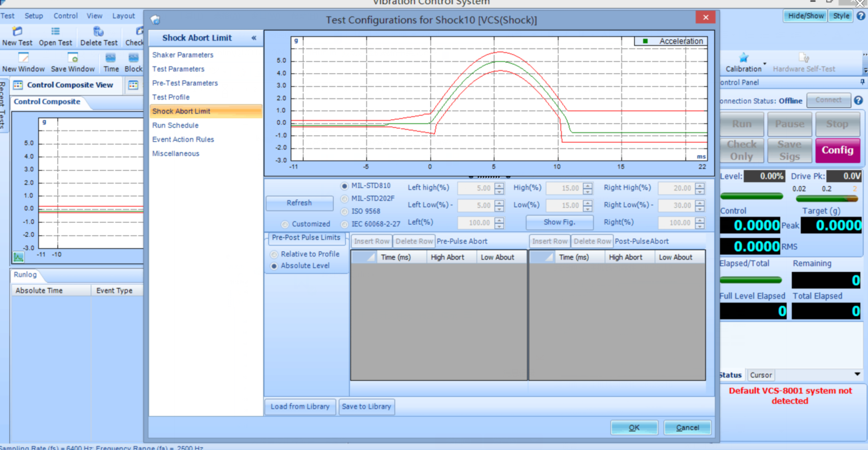Click the New Test toolbar icon
The height and width of the screenshot is (450, 868).
click(x=17, y=31)
